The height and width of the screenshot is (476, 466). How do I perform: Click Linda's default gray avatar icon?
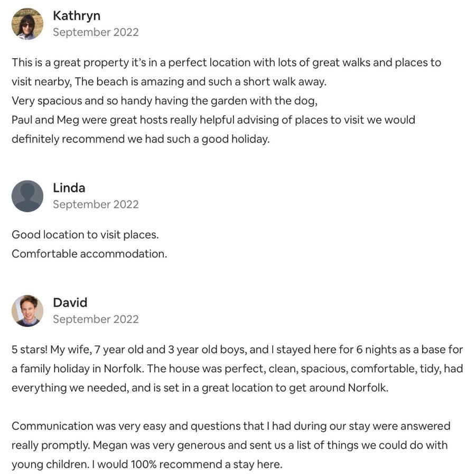tap(27, 196)
